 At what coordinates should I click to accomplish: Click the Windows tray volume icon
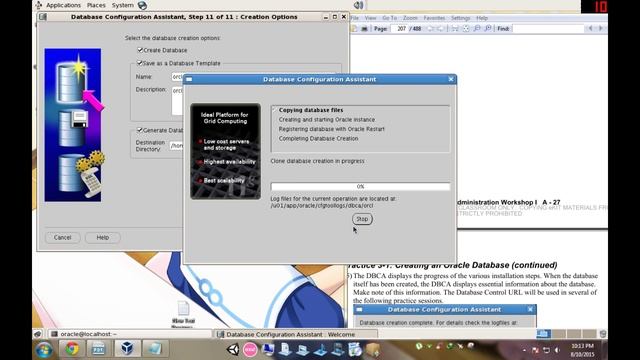[557, 350]
